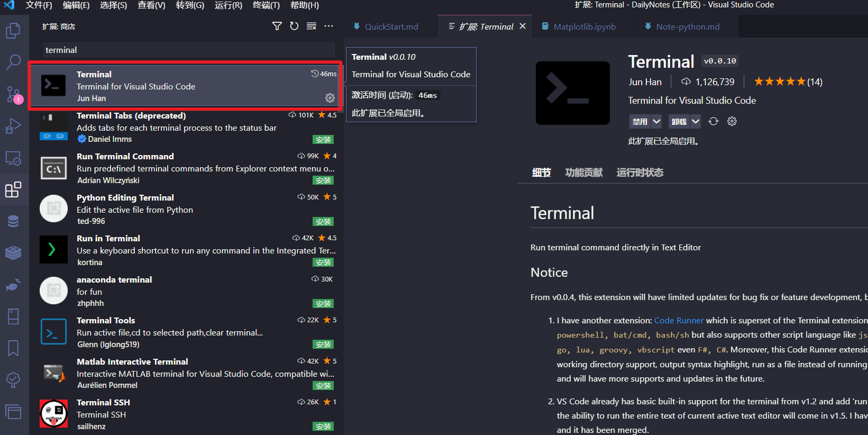868x435 pixels.
Task: Open the stacked bricks icon view
Action: (x=13, y=253)
